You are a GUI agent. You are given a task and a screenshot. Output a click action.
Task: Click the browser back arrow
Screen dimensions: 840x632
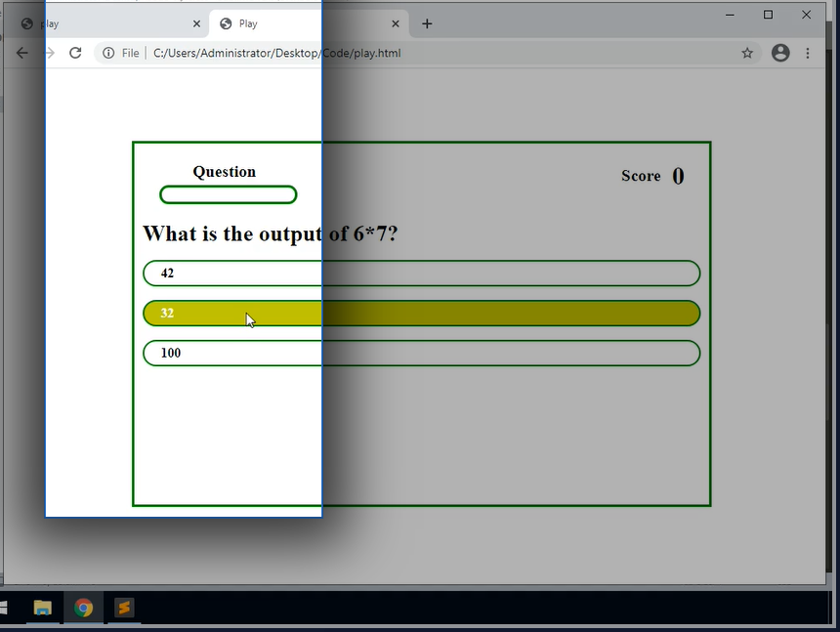pyautogui.click(x=22, y=53)
